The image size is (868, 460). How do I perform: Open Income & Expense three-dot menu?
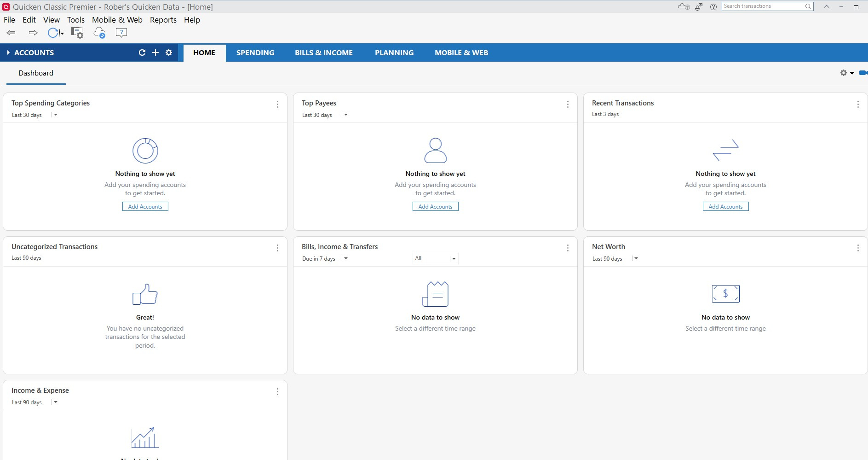(x=277, y=392)
